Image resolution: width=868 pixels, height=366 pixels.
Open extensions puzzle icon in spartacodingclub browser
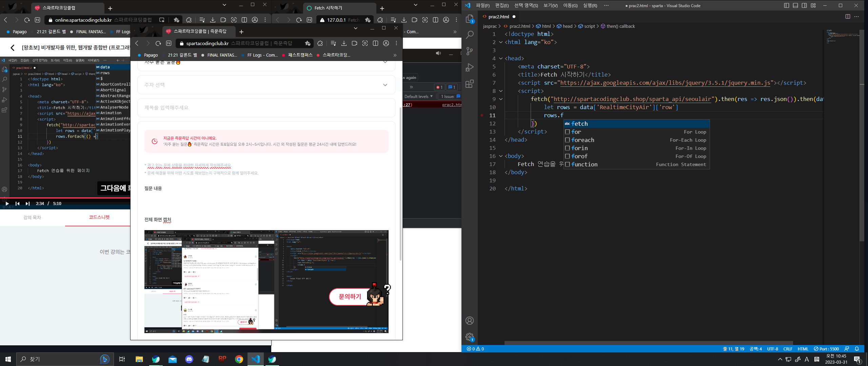point(320,43)
